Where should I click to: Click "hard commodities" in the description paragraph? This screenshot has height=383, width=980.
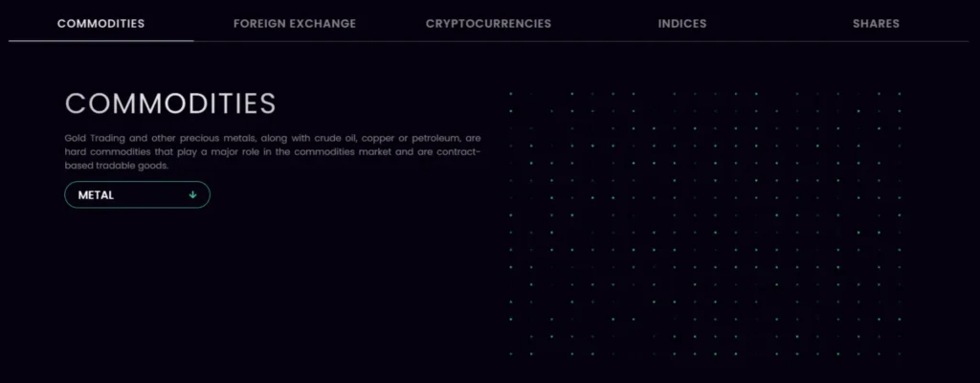[107, 151]
